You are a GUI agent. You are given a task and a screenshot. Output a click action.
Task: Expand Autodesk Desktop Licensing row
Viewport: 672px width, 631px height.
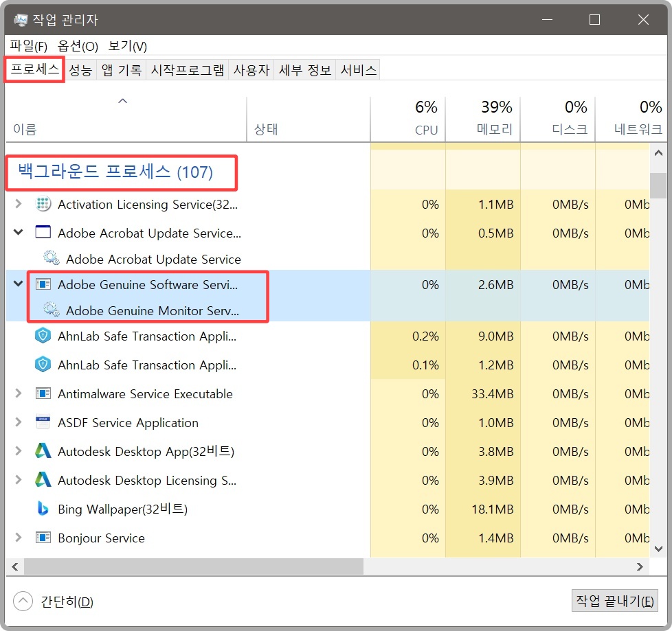click(x=18, y=480)
